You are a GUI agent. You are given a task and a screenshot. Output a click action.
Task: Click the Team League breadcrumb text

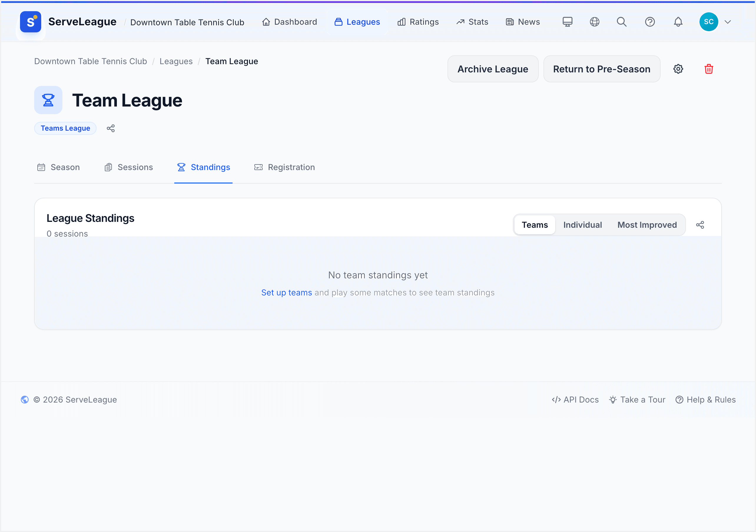(231, 61)
